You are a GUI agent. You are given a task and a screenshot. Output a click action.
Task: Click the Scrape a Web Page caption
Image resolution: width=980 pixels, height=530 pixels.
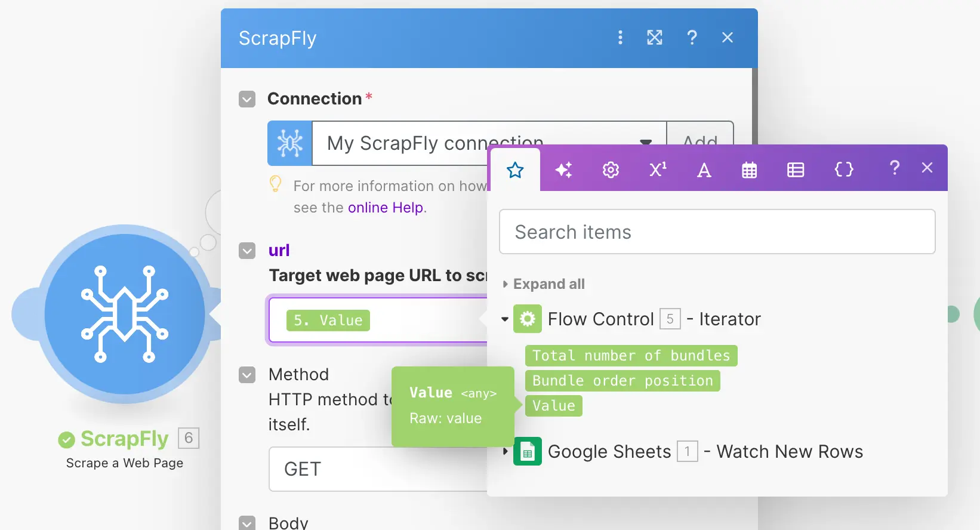(125, 463)
